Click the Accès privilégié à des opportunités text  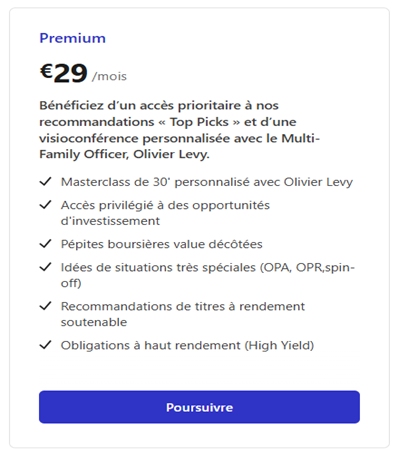(165, 205)
